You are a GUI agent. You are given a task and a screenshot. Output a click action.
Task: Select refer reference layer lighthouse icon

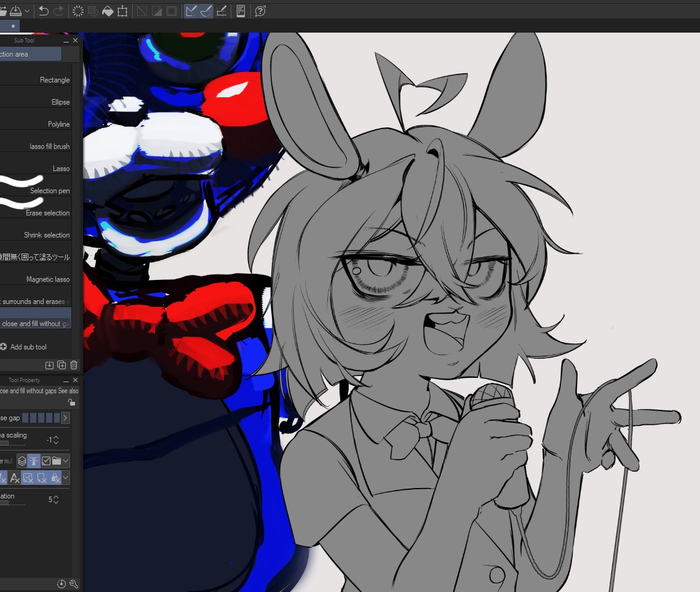34,461
